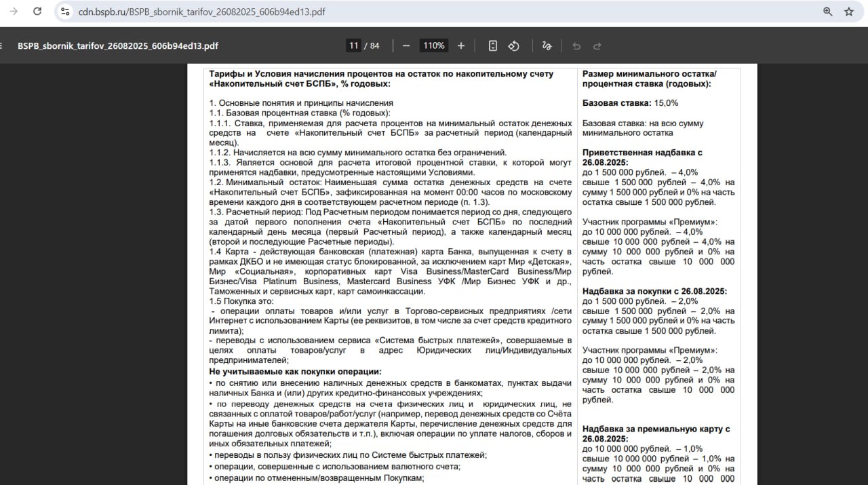The width and height of the screenshot is (868, 485).
Task: Click the 'Не учитываемые как покупки операции' heading
Action: click(295, 372)
